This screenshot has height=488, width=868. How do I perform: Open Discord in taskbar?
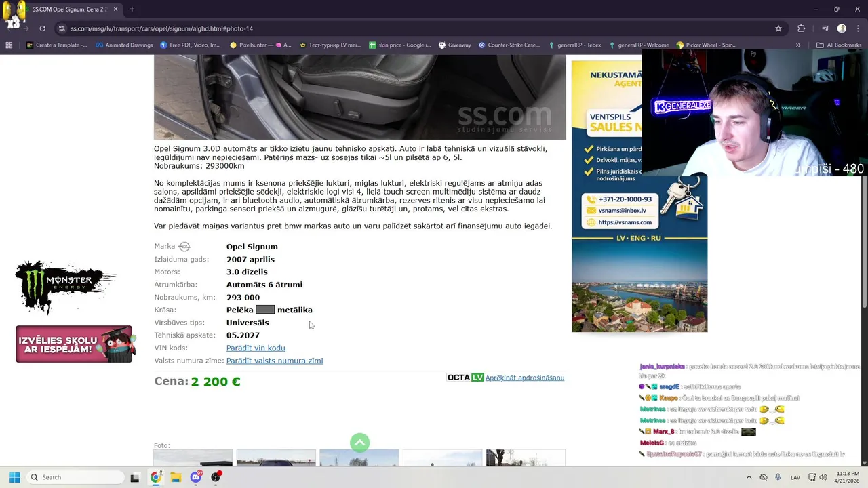196,477
